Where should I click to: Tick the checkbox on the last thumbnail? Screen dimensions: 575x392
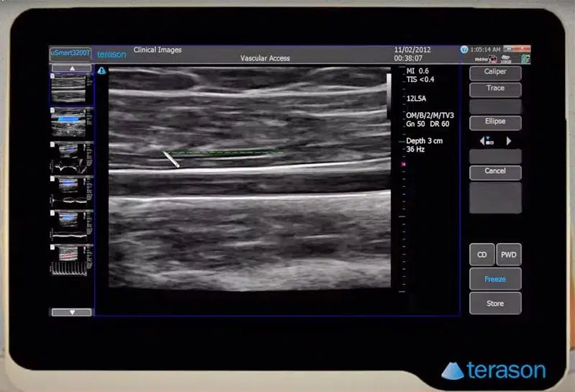click(53, 248)
